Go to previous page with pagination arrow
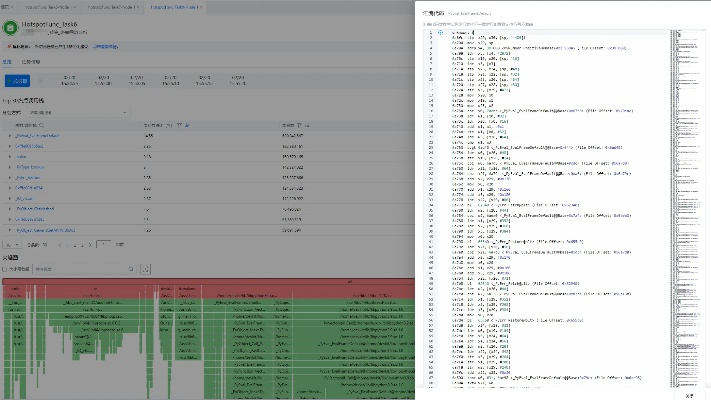 [x=57, y=244]
